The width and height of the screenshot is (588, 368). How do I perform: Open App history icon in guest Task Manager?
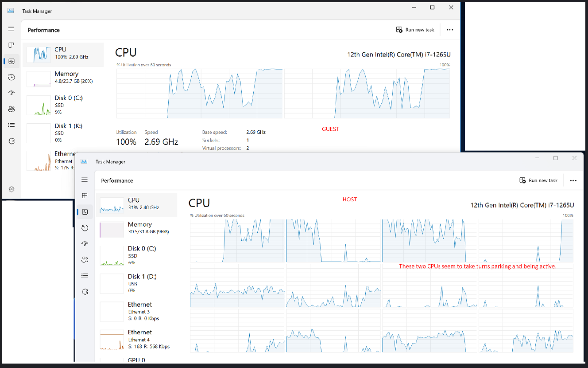tap(12, 77)
